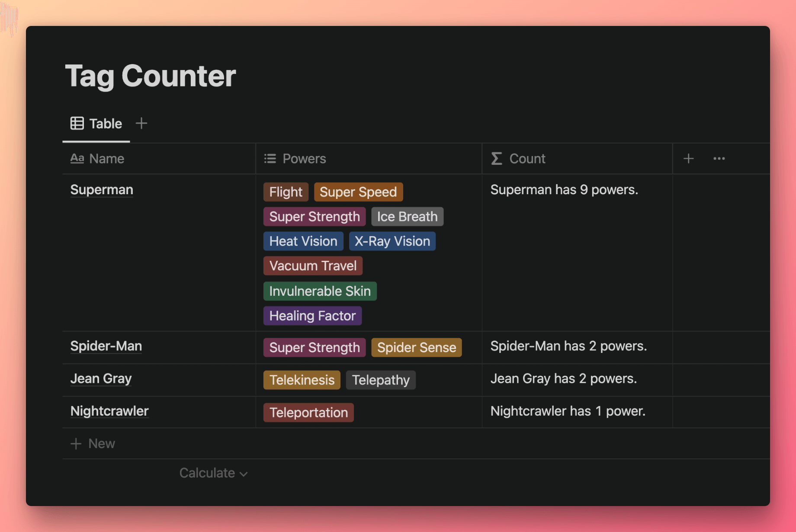The width and height of the screenshot is (796, 532).
Task: Open the Powers column header
Action: 369,159
